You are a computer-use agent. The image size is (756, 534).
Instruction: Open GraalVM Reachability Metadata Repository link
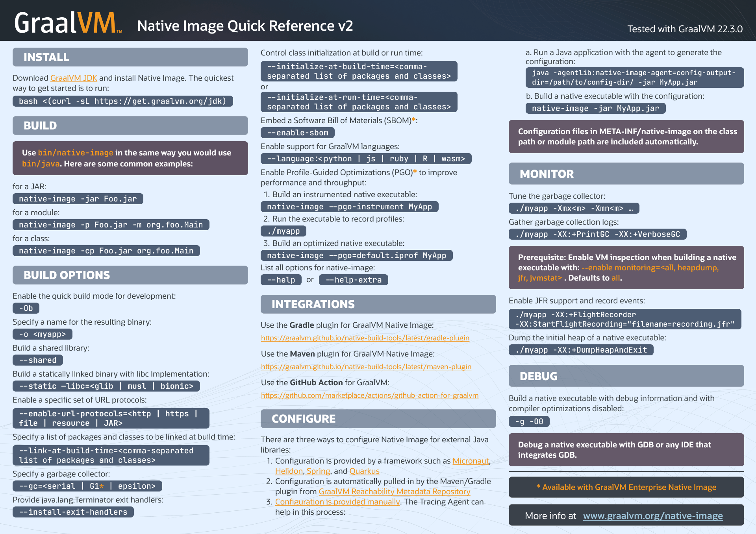[395, 492]
